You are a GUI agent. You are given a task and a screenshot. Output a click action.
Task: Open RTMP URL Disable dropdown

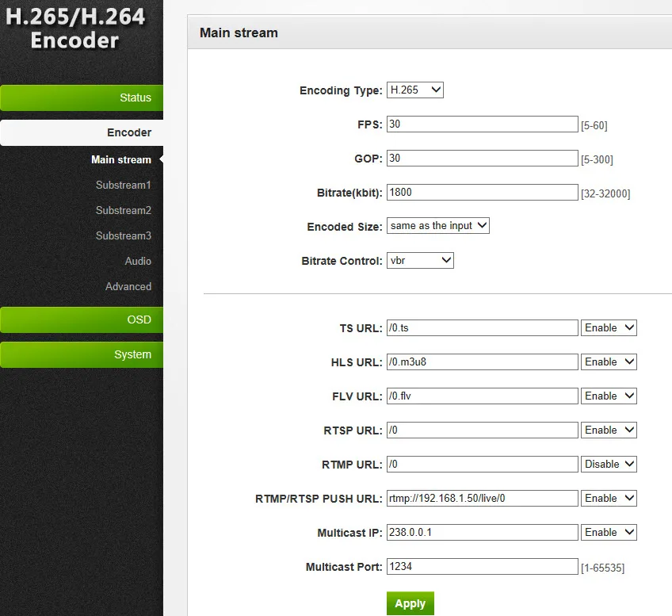tap(609, 465)
